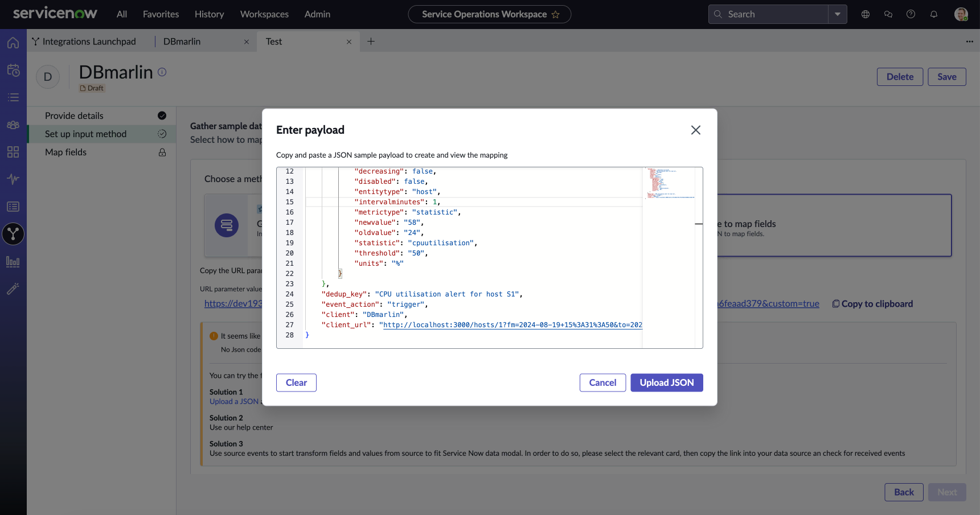Viewport: 980px width, 515px height.
Task: Collapse the bracket on line 22
Action: (340, 274)
